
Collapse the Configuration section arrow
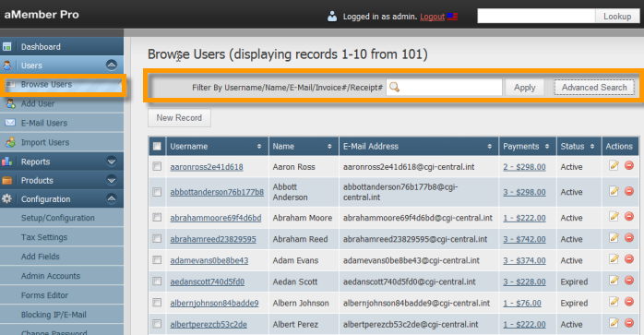point(112,199)
